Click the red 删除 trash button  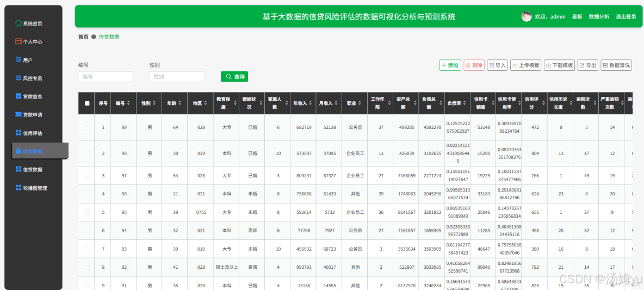474,65
